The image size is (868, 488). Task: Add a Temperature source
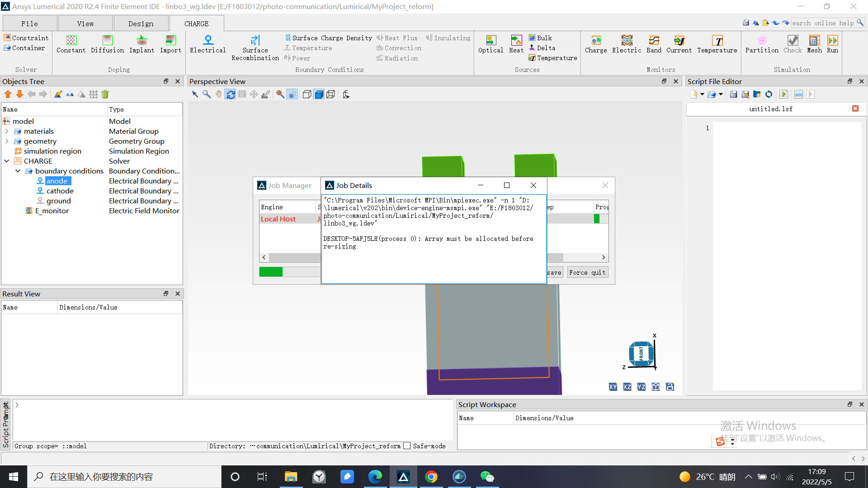553,58
